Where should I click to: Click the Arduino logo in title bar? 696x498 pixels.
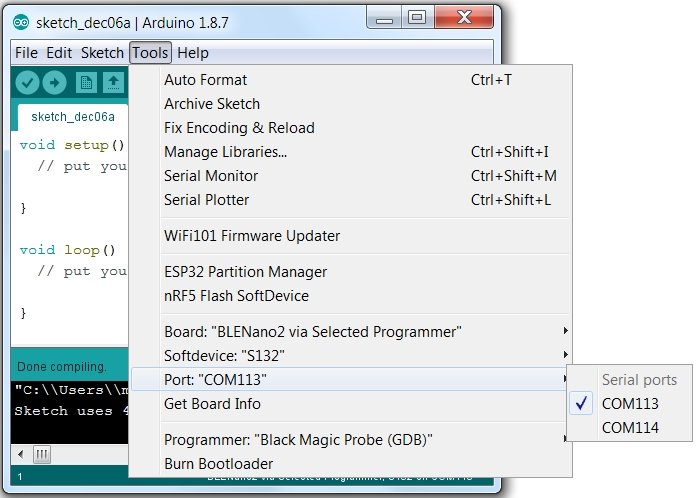(x=21, y=22)
